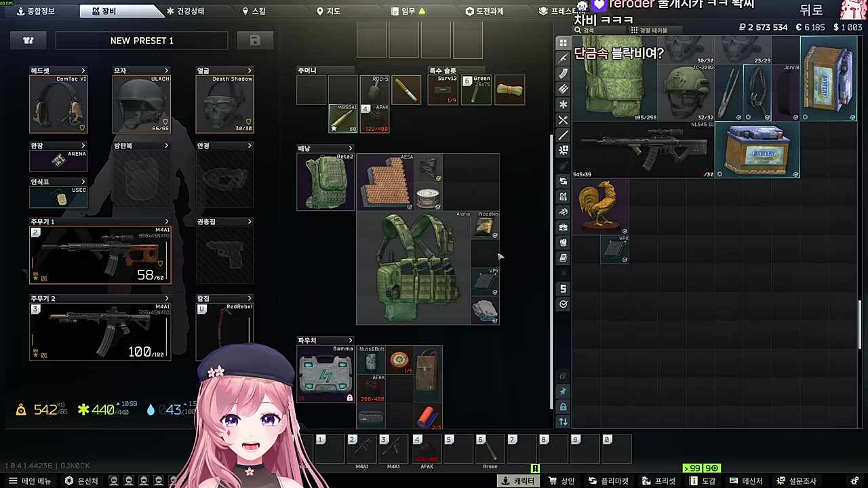Open the 도전과제 tab
The width and height of the screenshot is (868, 488).
pos(485,12)
